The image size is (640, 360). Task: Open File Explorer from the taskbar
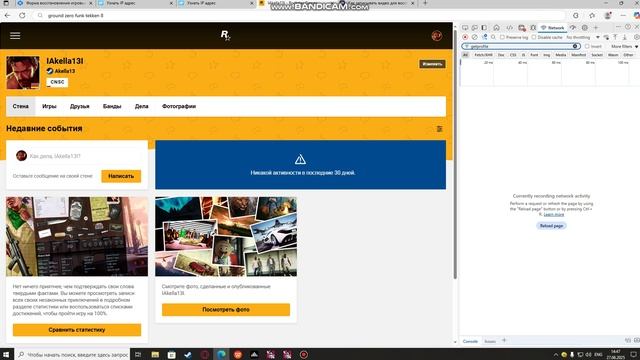[155, 354]
